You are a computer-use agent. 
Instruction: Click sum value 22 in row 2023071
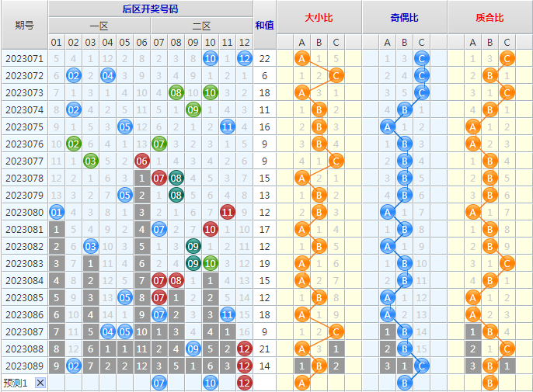[264, 58]
